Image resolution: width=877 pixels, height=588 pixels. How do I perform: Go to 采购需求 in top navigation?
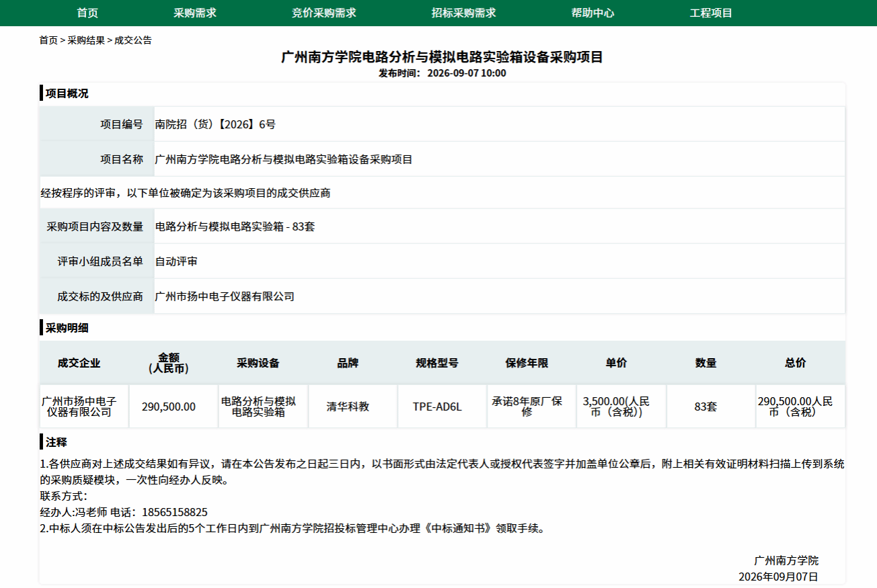(x=195, y=13)
